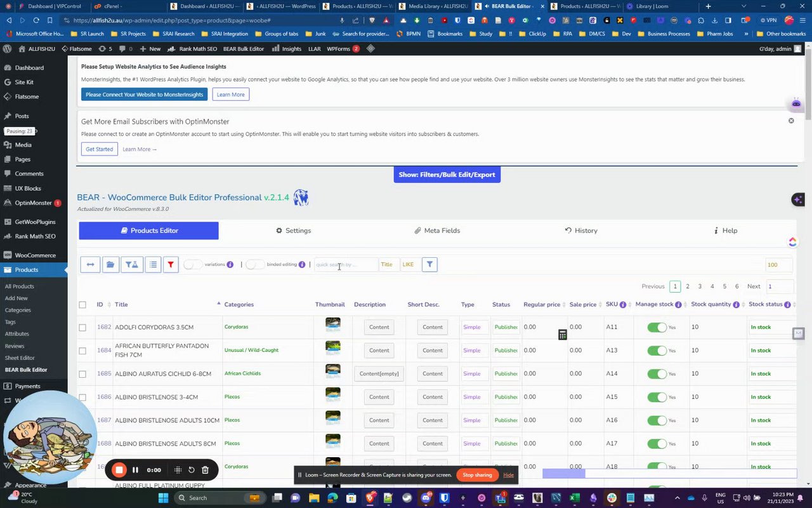Pause the Loom recording
The image size is (812, 508).
tap(135, 470)
